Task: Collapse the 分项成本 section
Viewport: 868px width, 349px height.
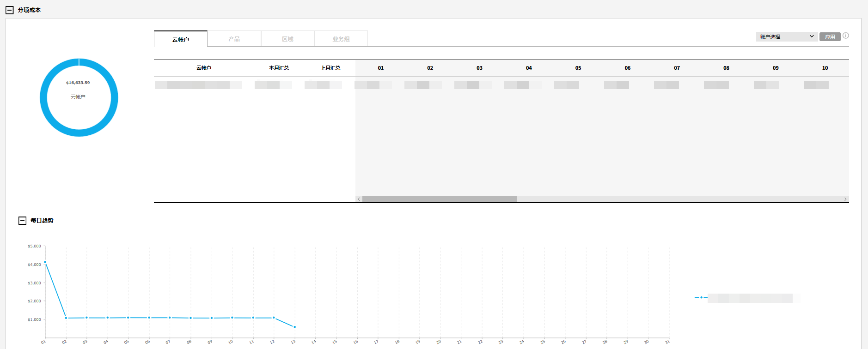Action: (10, 10)
